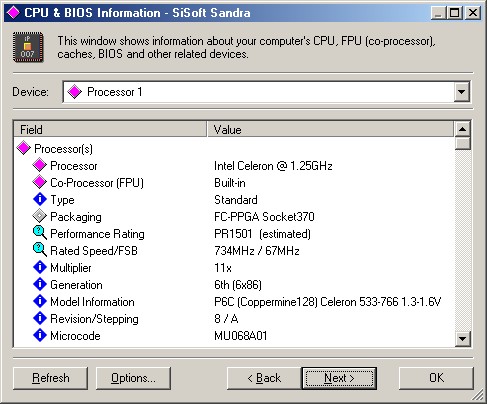Click the Field column header
This screenshot has width=487, height=404.
[110, 129]
